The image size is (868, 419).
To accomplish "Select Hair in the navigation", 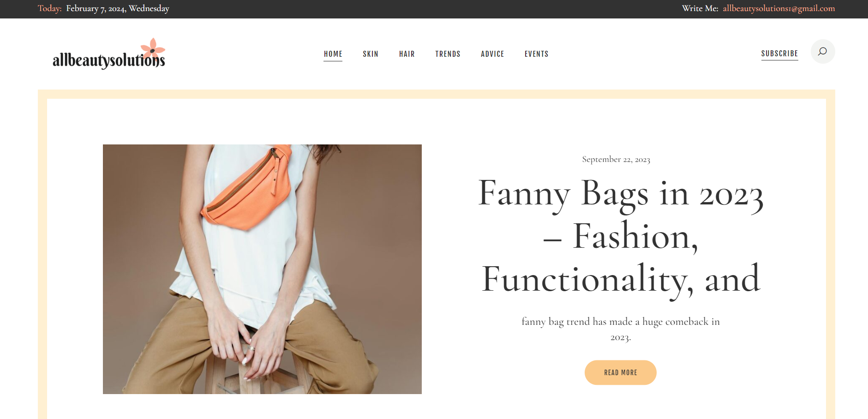I will pyautogui.click(x=407, y=54).
